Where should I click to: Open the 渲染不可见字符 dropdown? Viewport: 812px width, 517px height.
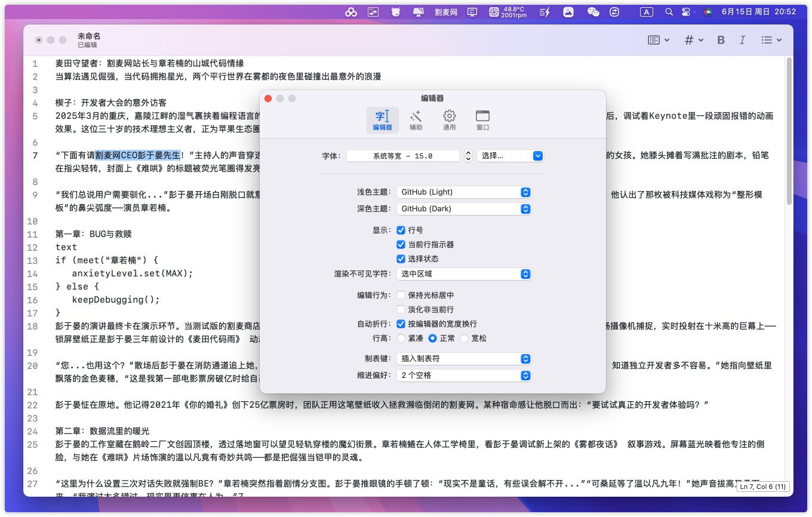(x=463, y=274)
